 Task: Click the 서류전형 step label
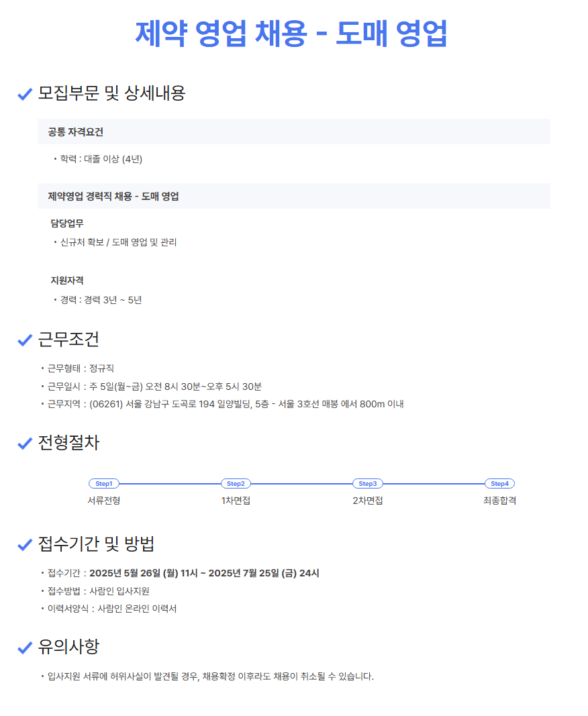(104, 501)
